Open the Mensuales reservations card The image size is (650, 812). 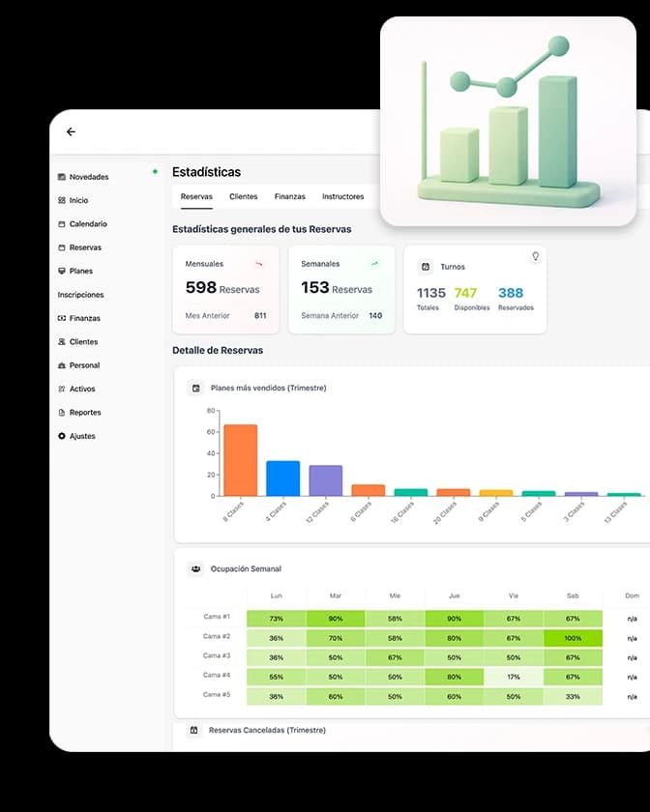click(225, 289)
